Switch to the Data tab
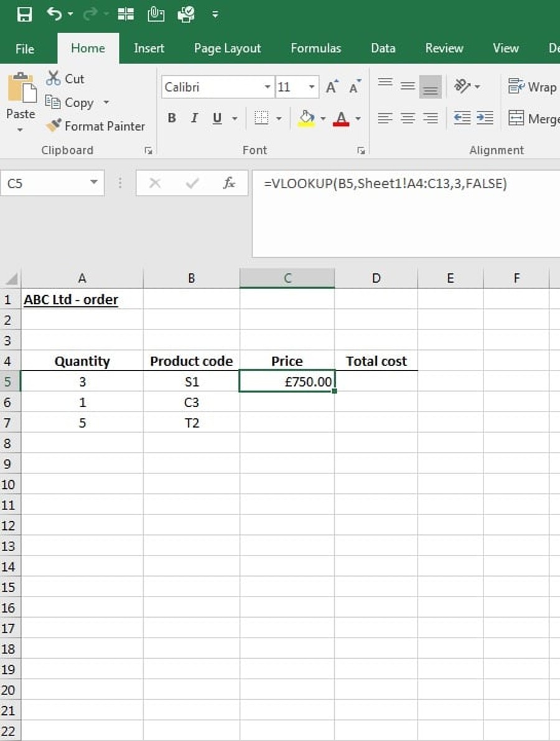 pyautogui.click(x=383, y=48)
